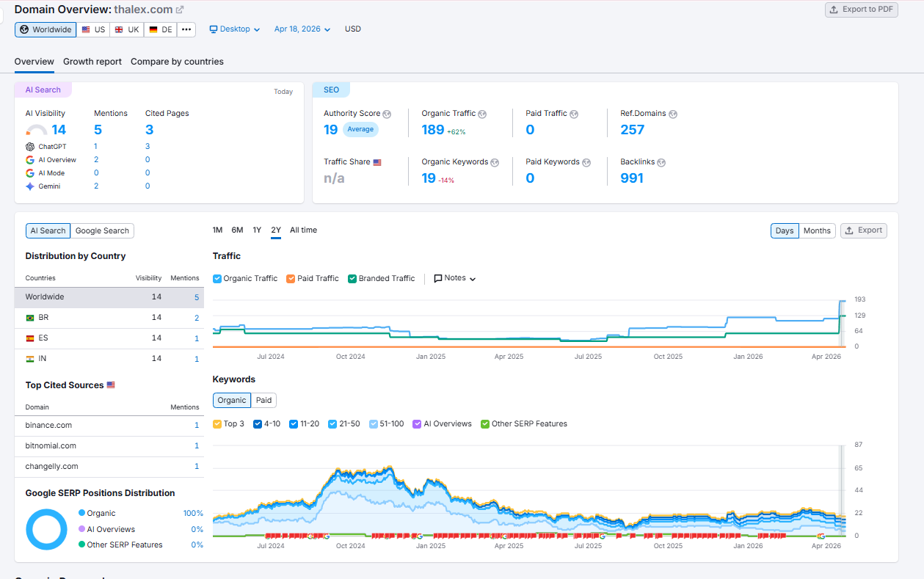Click the Backlinks info icon
The width and height of the screenshot is (924, 579).
(661, 162)
